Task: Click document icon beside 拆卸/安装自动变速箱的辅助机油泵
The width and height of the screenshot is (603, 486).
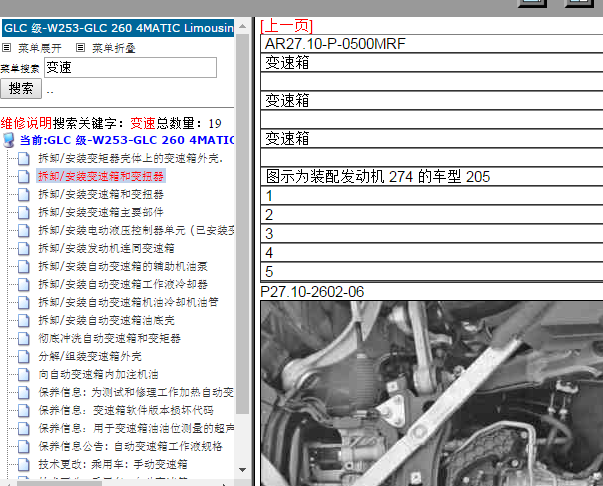Action: click(23, 266)
